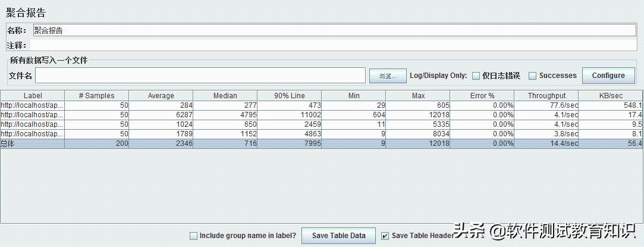644x247 pixels.
Task: Uncheck the Save Table Header checkbox
Action: [x=385, y=236]
